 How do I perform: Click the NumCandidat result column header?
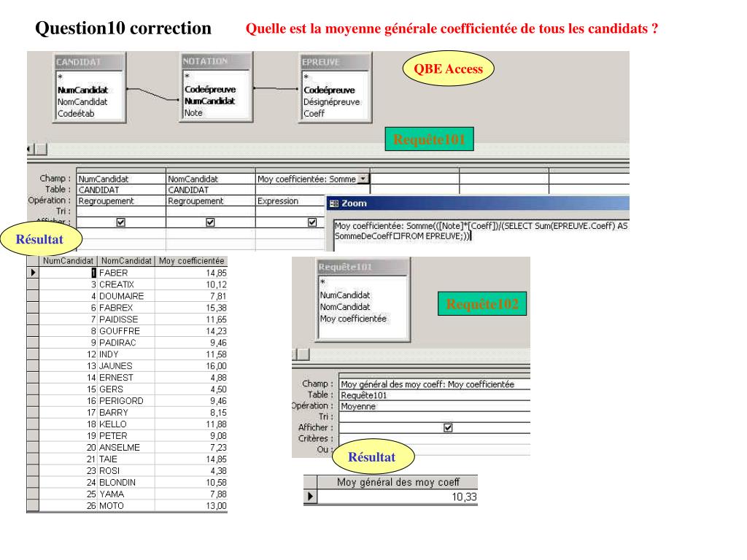pyautogui.click(x=68, y=261)
